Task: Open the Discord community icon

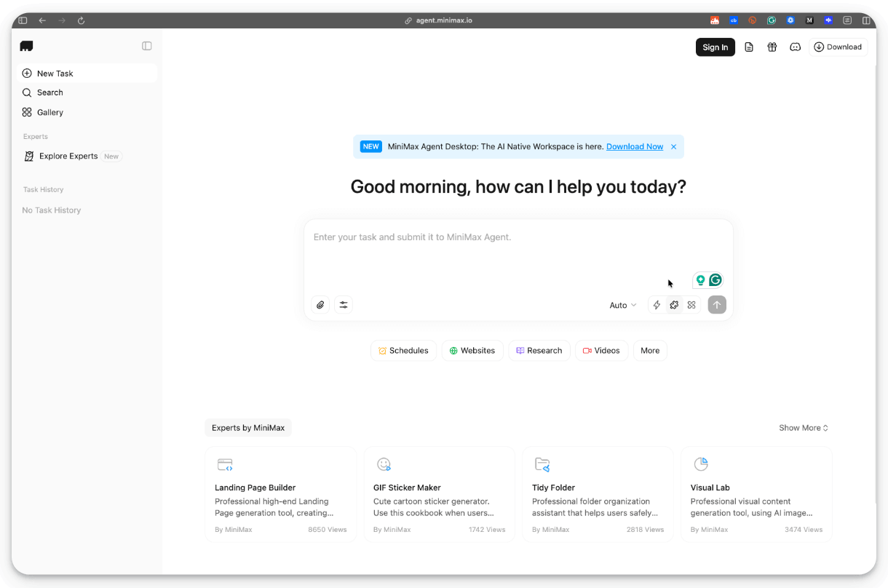Action: [796, 47]
